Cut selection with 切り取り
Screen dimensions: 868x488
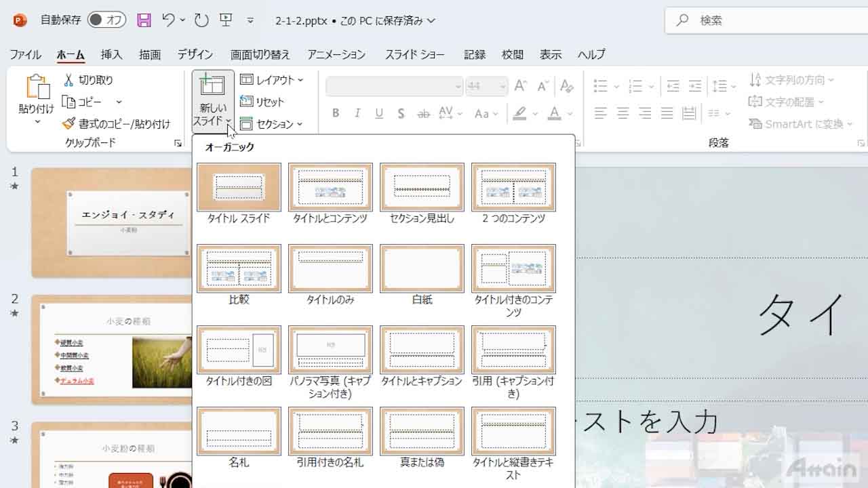coord(88,80)
